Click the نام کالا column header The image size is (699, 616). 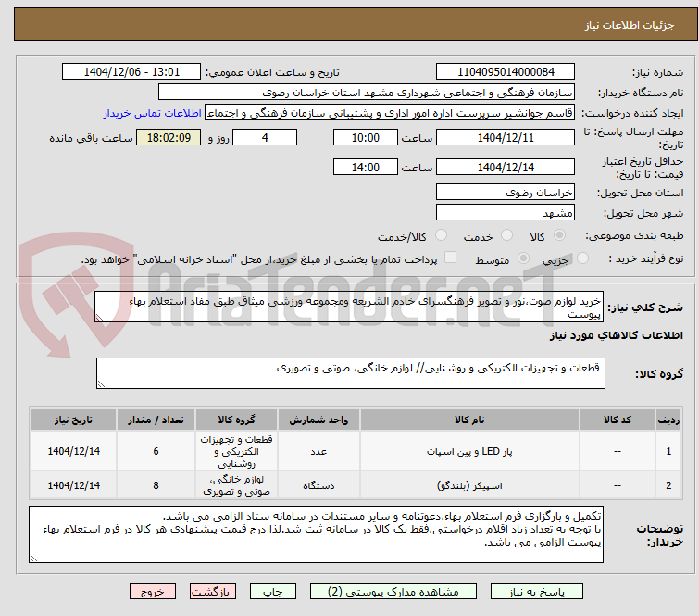click(469, 420)
